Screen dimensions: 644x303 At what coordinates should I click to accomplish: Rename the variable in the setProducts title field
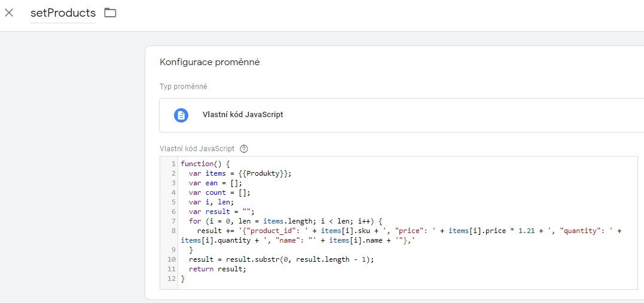(63, 13)
